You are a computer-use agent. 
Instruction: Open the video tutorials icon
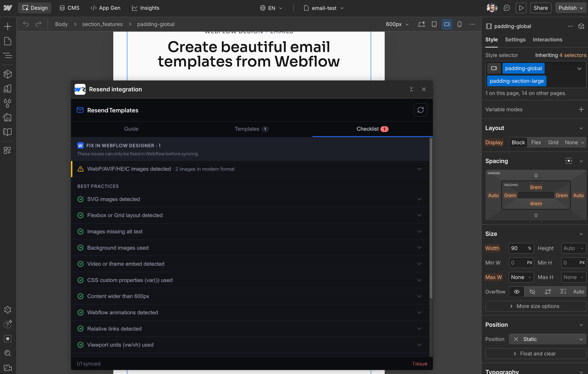point(8,368)
